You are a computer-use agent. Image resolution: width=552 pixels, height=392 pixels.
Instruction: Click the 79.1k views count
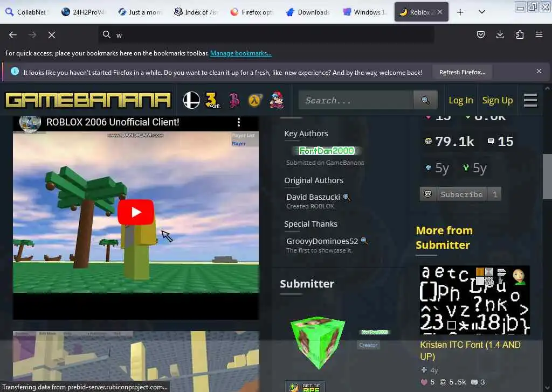(450, 141)
